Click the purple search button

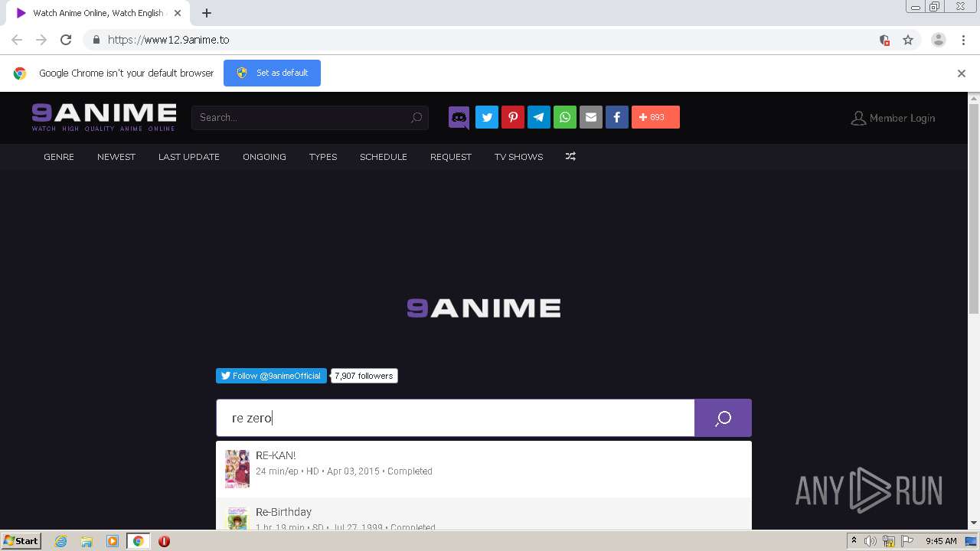tap(723, 418)
